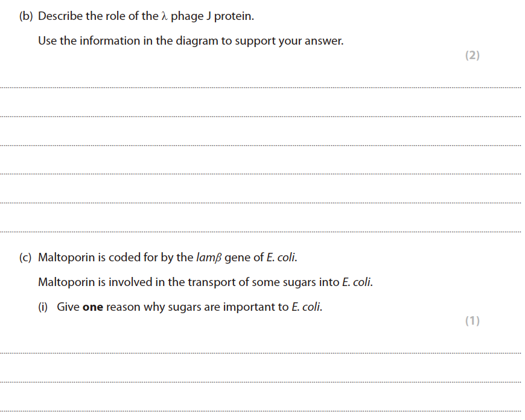Click the text "Describe the role of the"
The width and height of the screenshot is (525, 420).
[97, 16]
